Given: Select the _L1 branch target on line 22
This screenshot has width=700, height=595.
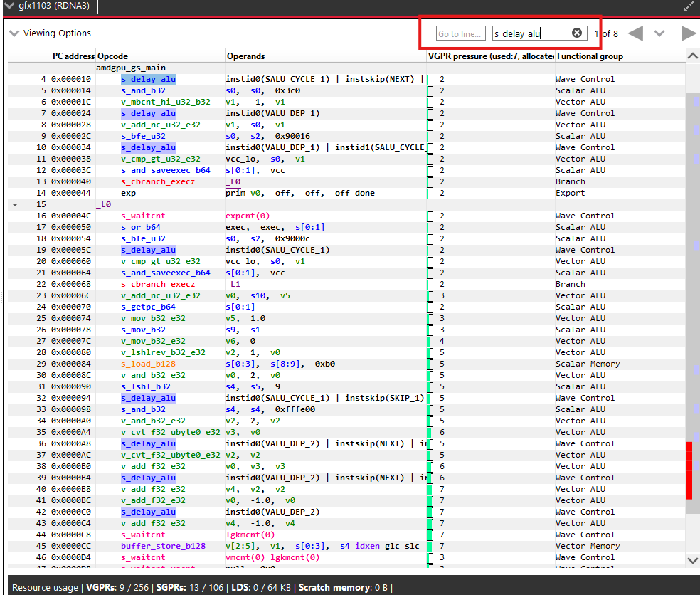Looking at the screenshot, I should [233, 284].
